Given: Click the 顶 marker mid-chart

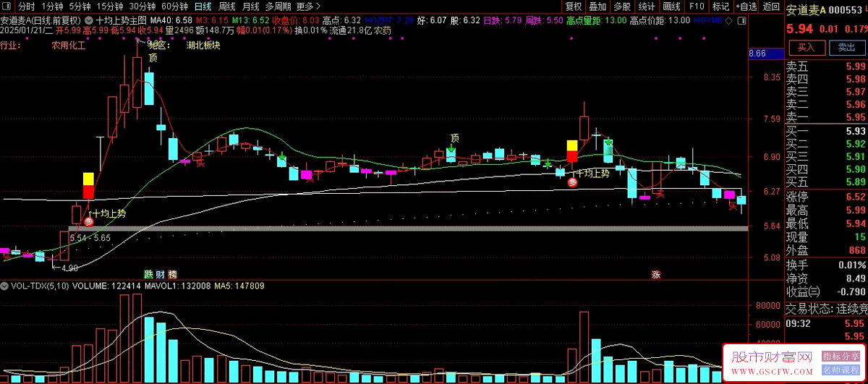Looking at the screenshot, I should coord(454,137).
